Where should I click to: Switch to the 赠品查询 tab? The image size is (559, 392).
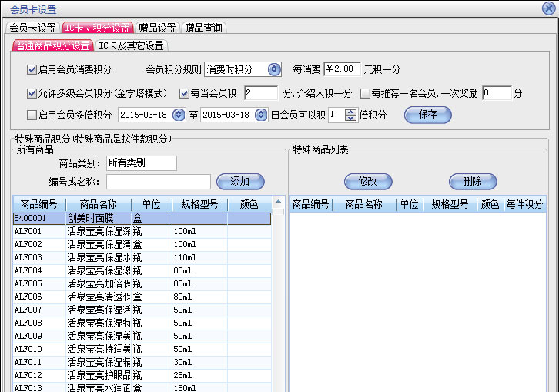pyautogui.click(x=203, y=28)
